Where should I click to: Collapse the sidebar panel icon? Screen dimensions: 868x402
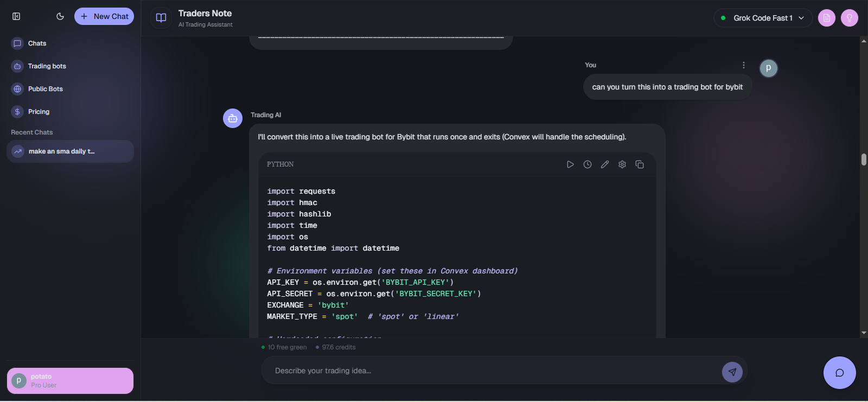coord(16,16)
